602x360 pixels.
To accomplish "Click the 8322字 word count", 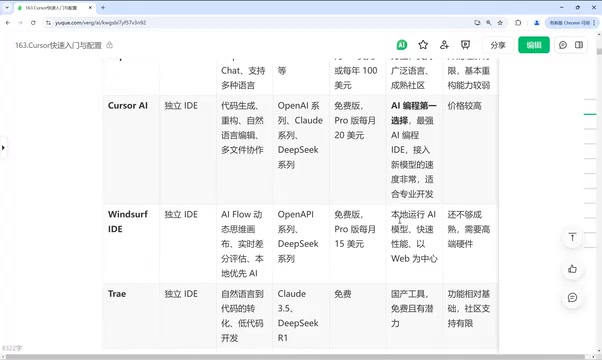I will pyautogui.click(x=12, y=348).
